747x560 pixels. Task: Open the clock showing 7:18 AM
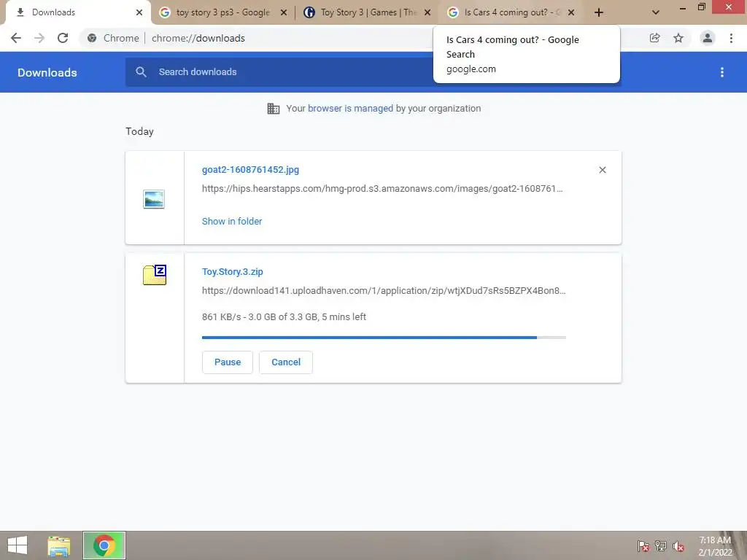coord(715,546)
